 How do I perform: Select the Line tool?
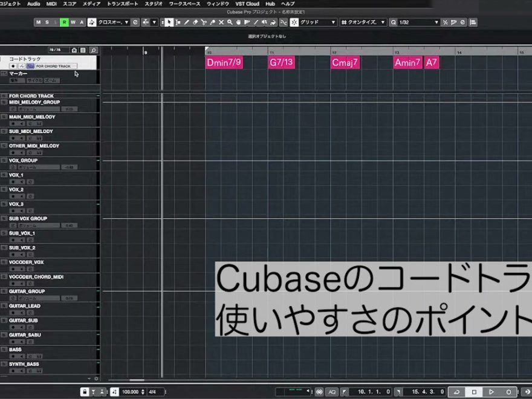256,22
